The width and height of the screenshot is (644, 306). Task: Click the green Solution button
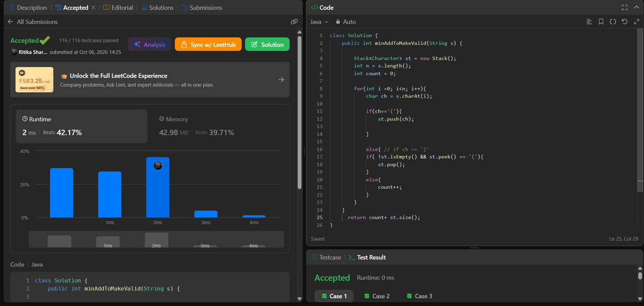pos(267,44)
